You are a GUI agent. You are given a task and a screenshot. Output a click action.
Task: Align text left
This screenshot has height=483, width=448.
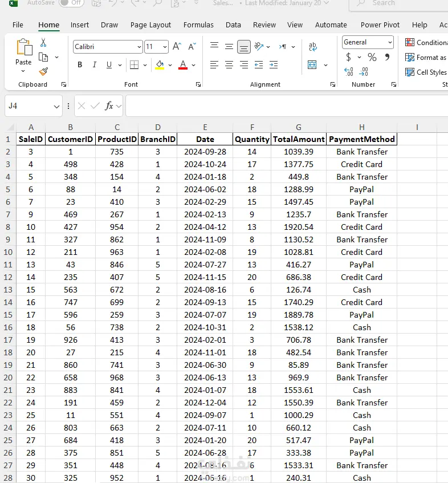pos(214,64)
